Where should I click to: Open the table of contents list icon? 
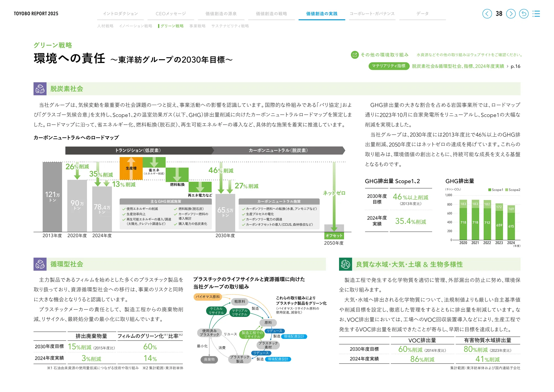(536, 13)
